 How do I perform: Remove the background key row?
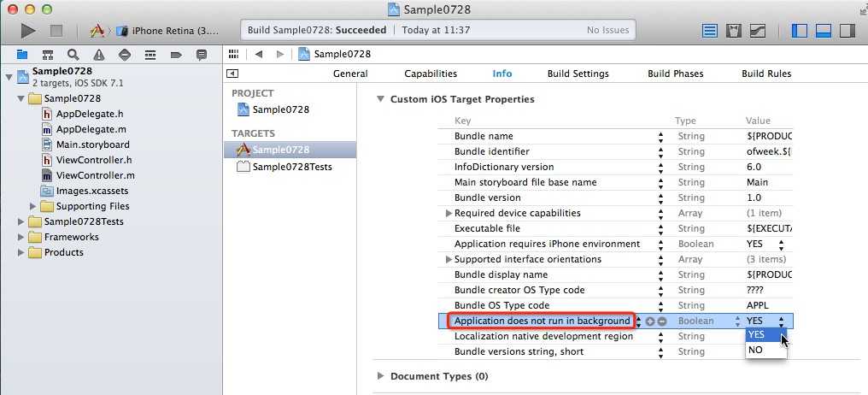pyautogui.click(x=661, y=321)
